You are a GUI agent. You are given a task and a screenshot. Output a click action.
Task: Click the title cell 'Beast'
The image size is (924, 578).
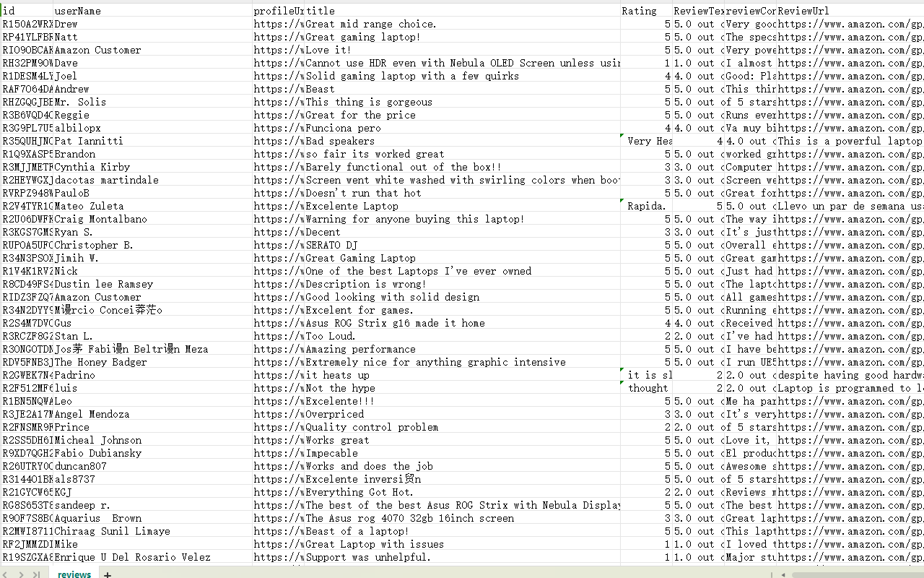(x=463, y=89)
